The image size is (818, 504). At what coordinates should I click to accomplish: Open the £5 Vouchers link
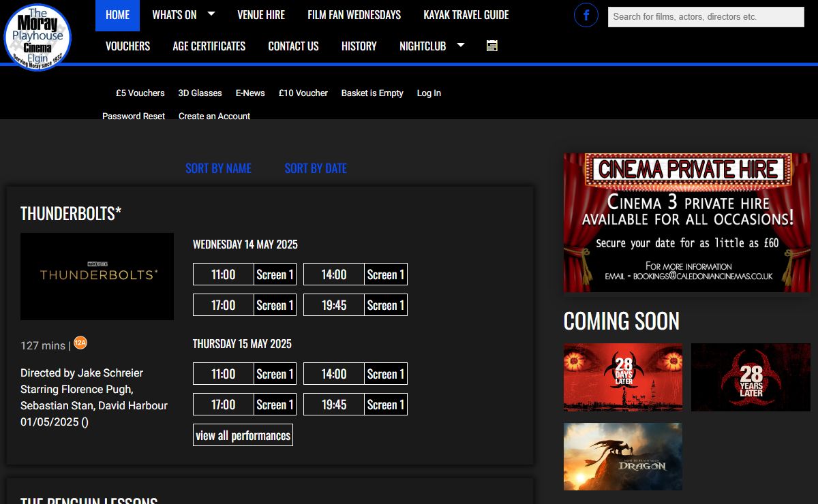(140, 93)
